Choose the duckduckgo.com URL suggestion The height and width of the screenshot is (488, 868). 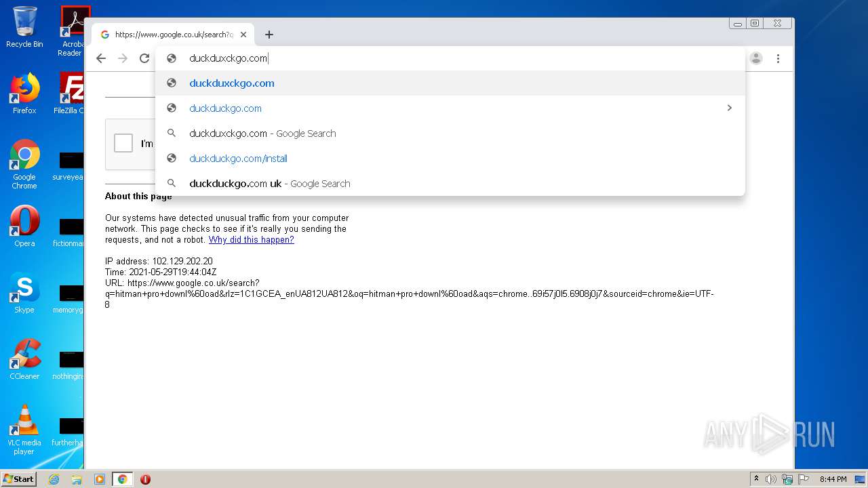450,108
